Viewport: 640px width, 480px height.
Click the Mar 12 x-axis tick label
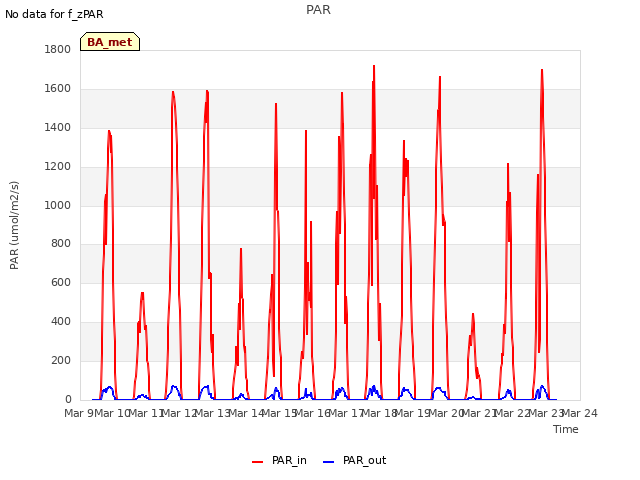179,413
